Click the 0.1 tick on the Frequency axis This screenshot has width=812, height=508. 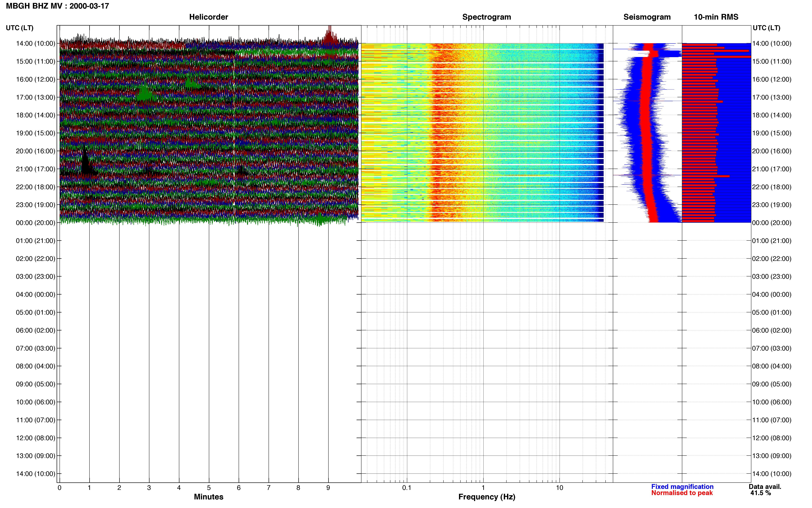(x=407, y=488)
